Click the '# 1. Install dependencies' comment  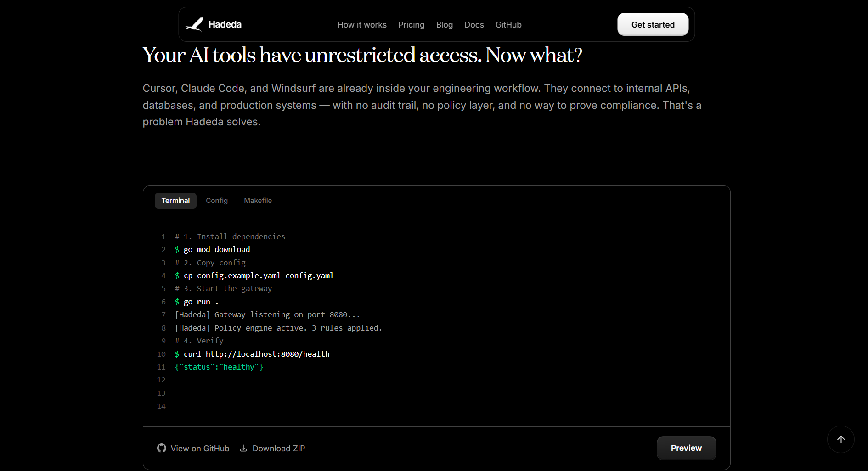(x=230, y=236)
